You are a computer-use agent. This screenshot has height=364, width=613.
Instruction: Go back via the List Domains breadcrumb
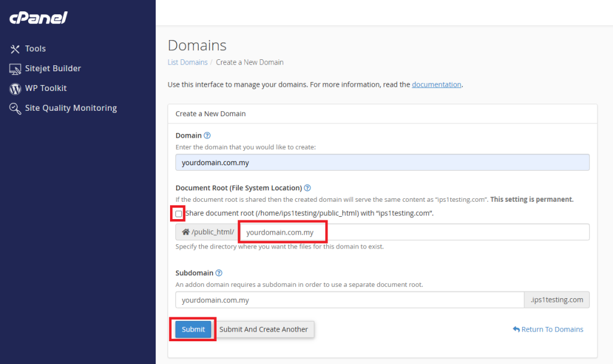coord(187,62)
